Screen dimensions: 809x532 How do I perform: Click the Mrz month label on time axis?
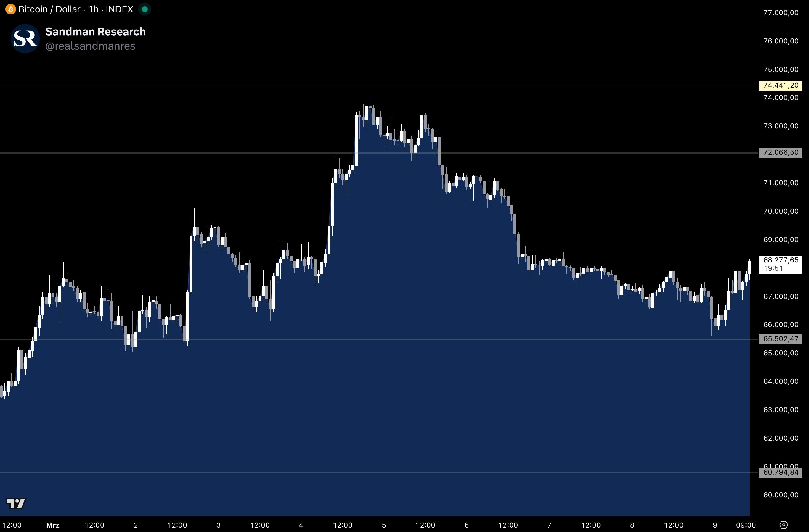click(53, 525)
